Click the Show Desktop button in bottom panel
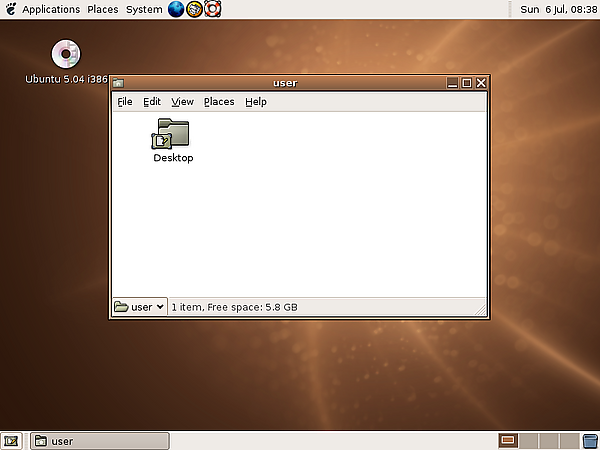 12,441
